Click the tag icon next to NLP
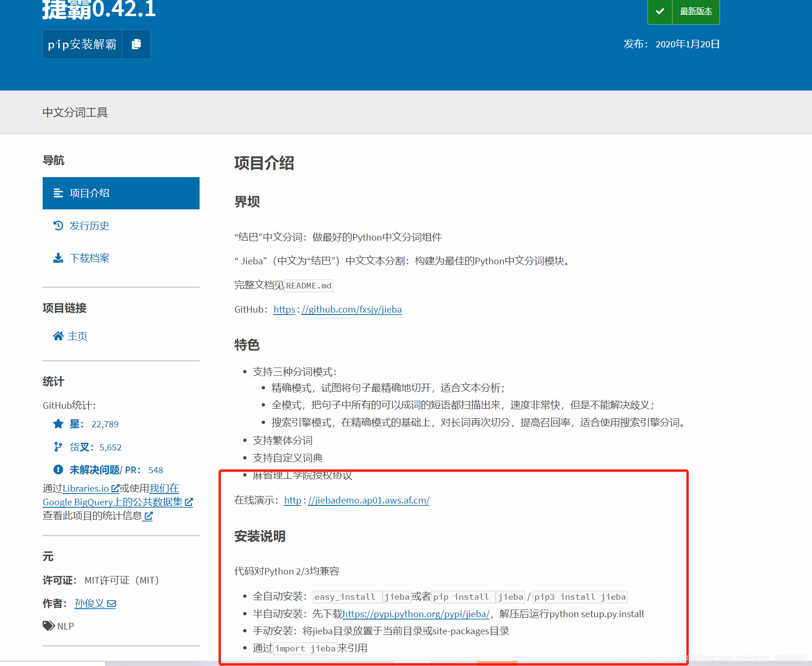This screenshot has width=812, height=666. coord(49,626)
